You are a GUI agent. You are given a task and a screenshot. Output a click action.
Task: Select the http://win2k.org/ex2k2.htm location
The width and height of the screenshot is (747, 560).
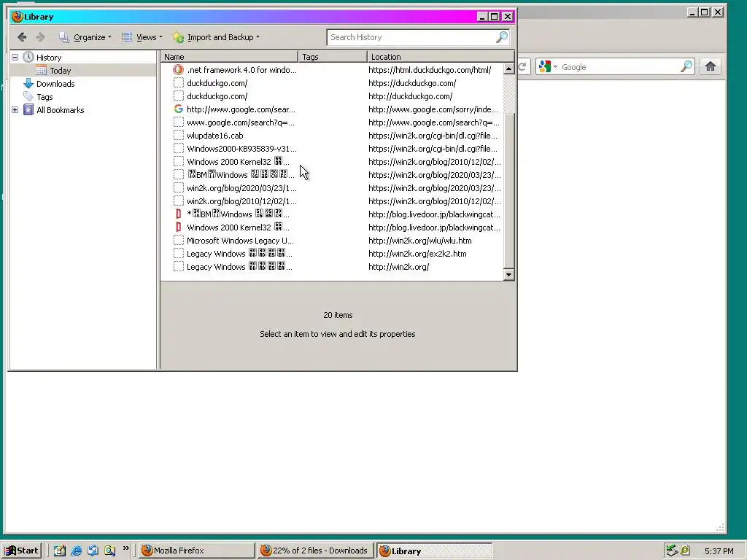[x=417, y=254]
